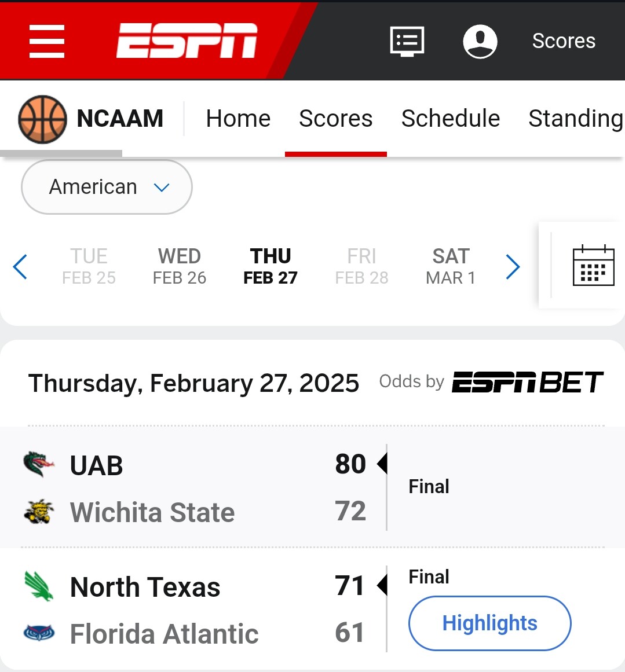
Task: Click the Wichita State team logo
Action: coord(39,512)
